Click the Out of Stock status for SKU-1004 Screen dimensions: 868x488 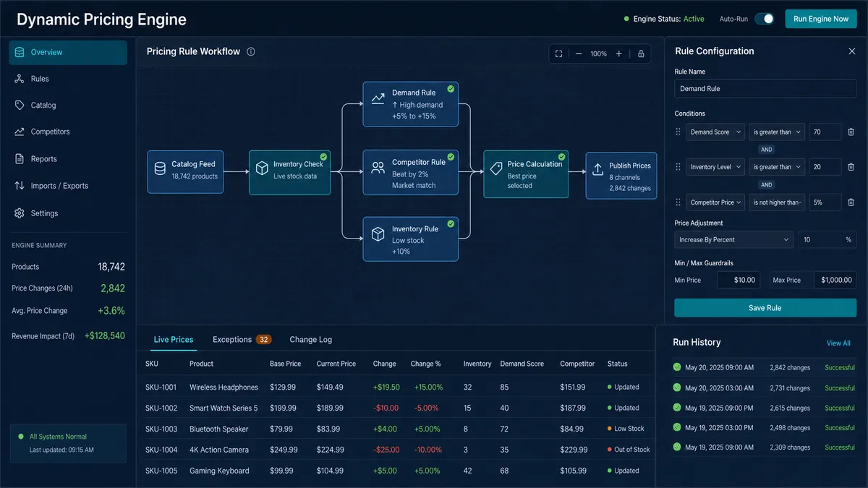coord(628,450)
